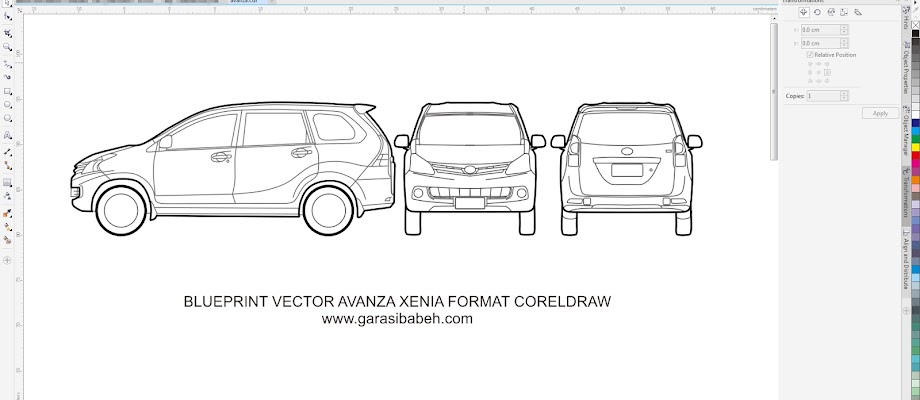Image resolution: width=920 pixels, height=400 pixels.
Task: Select the bottom-right anchor point
Action: [x=827, y=80]
